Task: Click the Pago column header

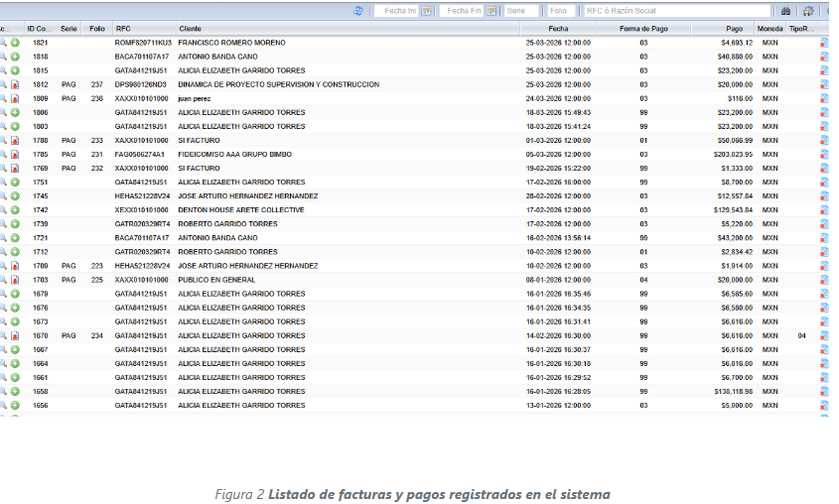Action: [734, 29]
